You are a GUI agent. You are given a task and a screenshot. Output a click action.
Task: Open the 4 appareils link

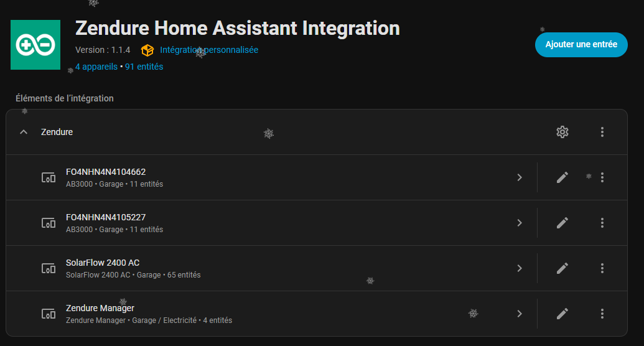(96, 67)
